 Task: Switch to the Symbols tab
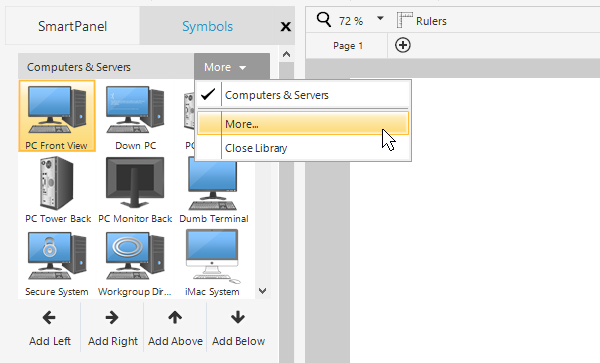tap(207, 26)
